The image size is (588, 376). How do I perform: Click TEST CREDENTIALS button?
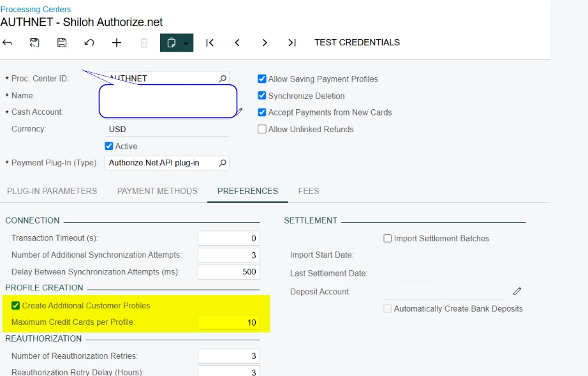click(357, 42)
